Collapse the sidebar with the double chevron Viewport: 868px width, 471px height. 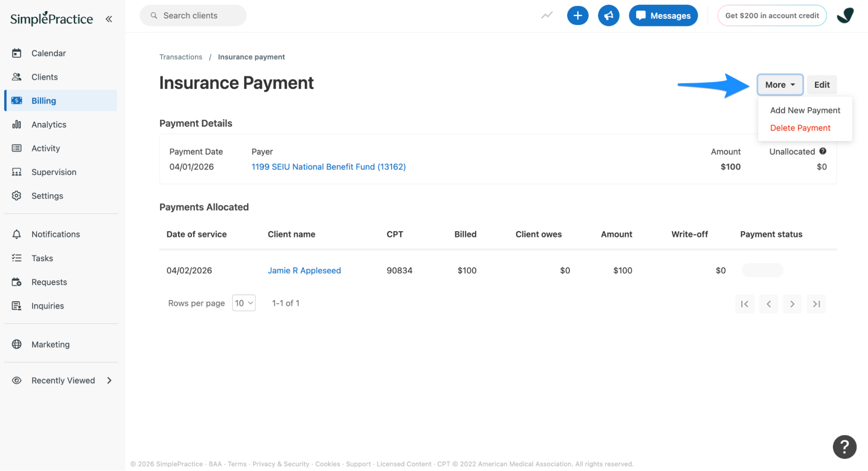pos(109,19)
